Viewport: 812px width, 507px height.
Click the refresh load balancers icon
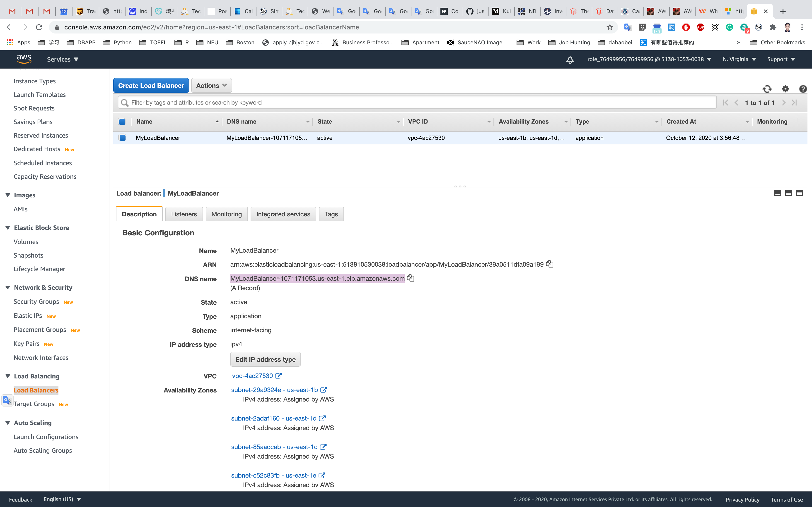pos(767,89)
